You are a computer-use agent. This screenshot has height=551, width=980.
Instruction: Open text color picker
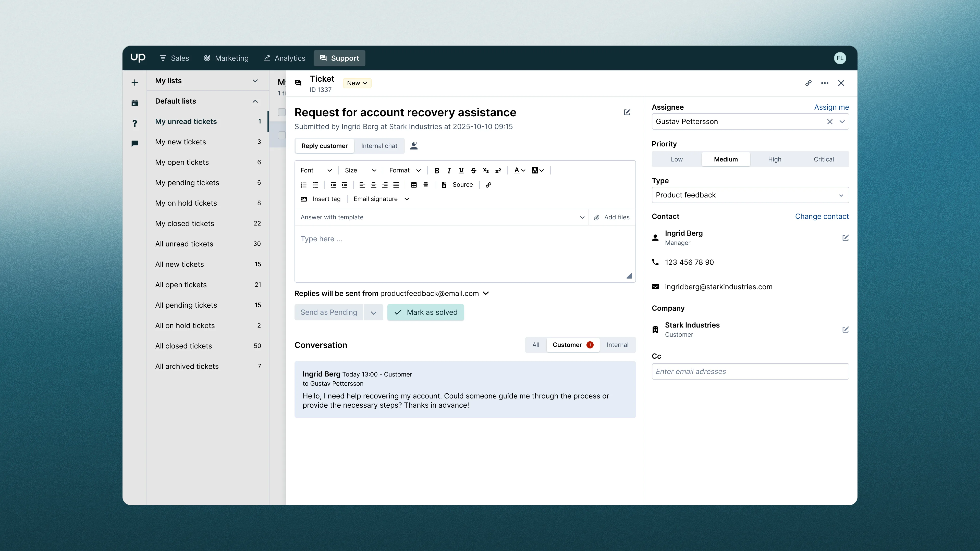coord(520,170)
